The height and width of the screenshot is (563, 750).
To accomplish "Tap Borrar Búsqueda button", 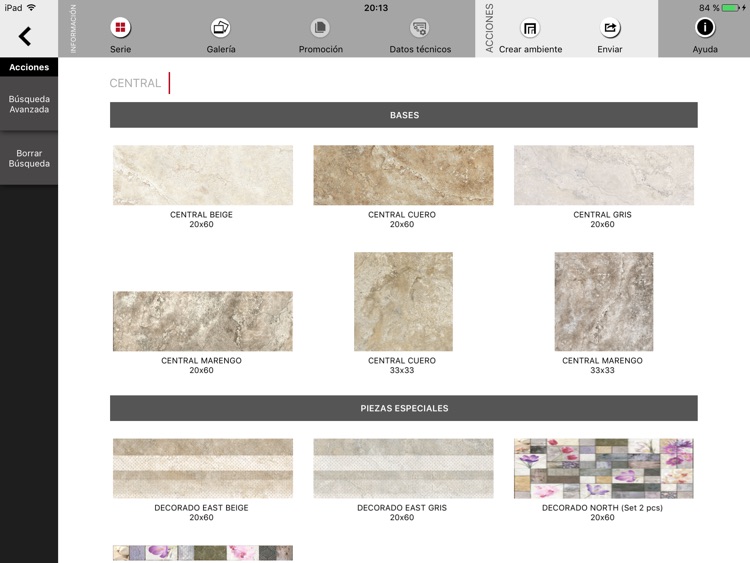I will (29, 158).
